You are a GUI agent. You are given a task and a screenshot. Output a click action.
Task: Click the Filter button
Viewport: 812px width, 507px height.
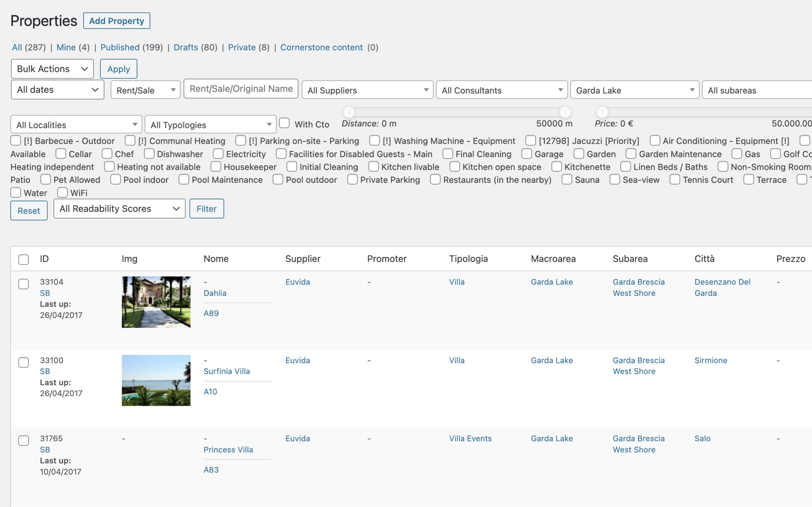pos(206,209)
